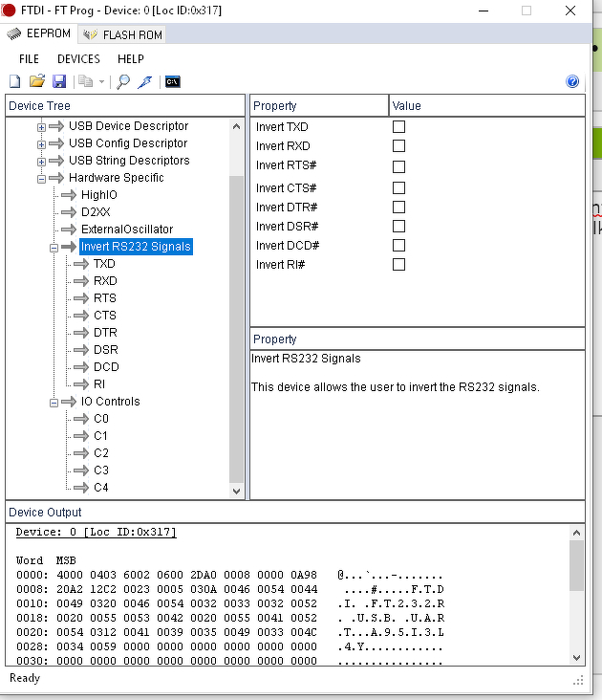Image resolution: width=602 pixels, height=700 pixels.
Task: Select USB Config Descriptor in tree
Action: click(128, 143)
